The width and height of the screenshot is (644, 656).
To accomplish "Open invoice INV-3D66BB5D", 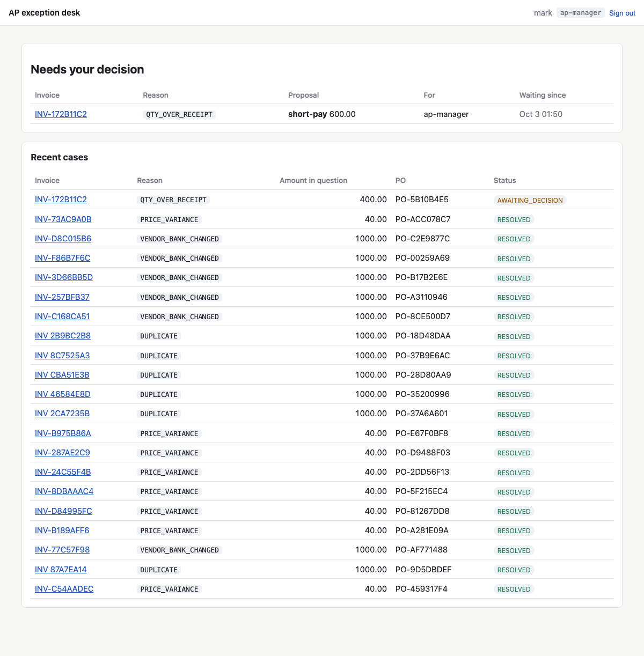I will click(64, 277).
